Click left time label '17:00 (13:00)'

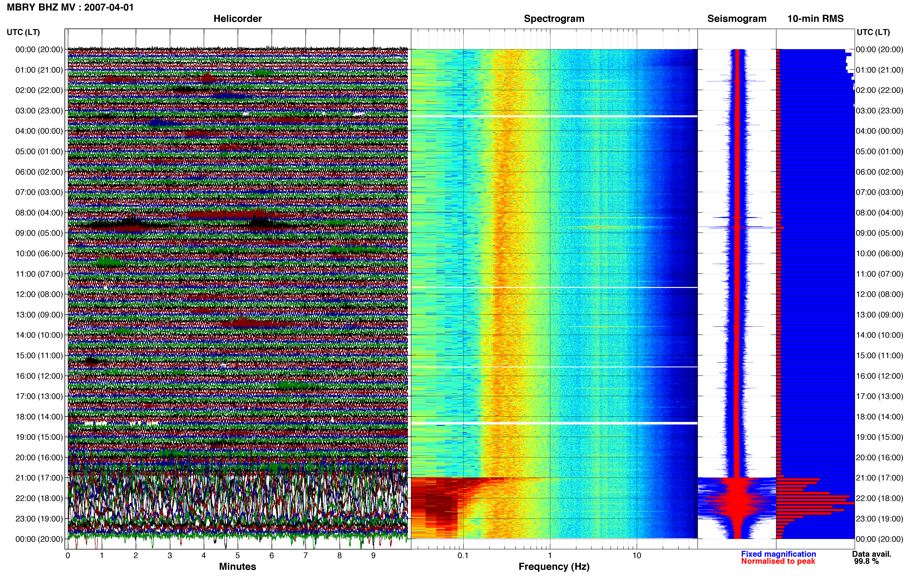[39, 396]
